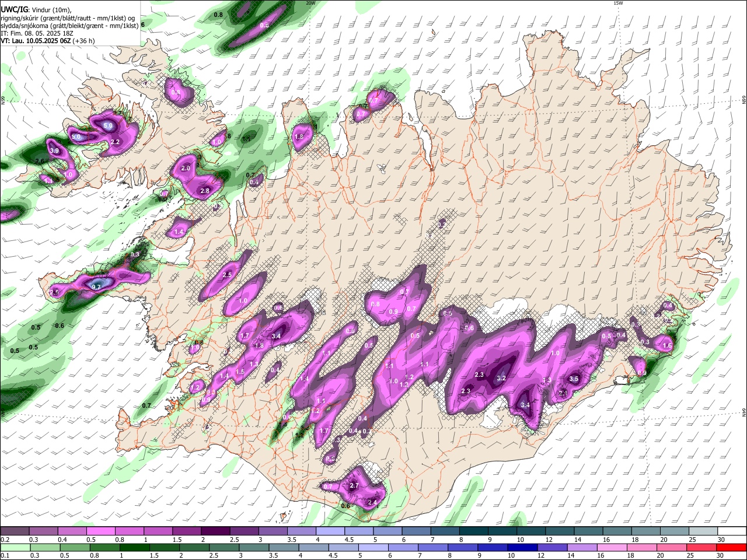Select the violet rain swatch labeled 12
The width and height of the screenshot is (747, 560).
tap(552, 547)
